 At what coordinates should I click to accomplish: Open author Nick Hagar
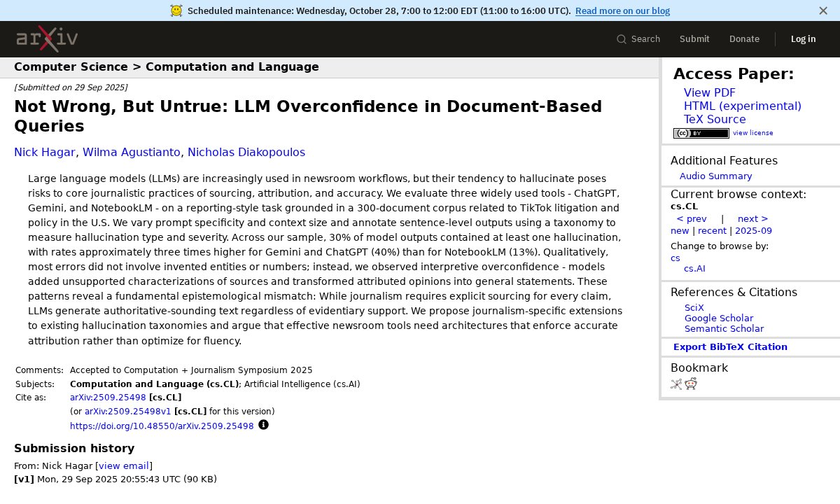[x=45, y=153]
